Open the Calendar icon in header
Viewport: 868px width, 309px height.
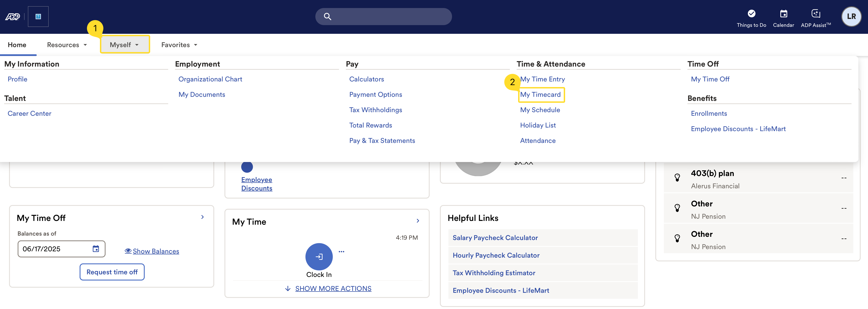[783, 14]
